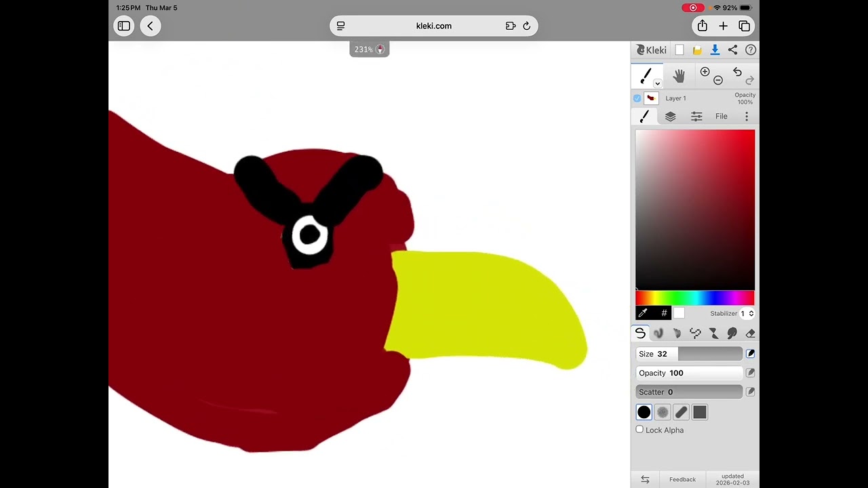Undo the last stroke

coord(737,72)
